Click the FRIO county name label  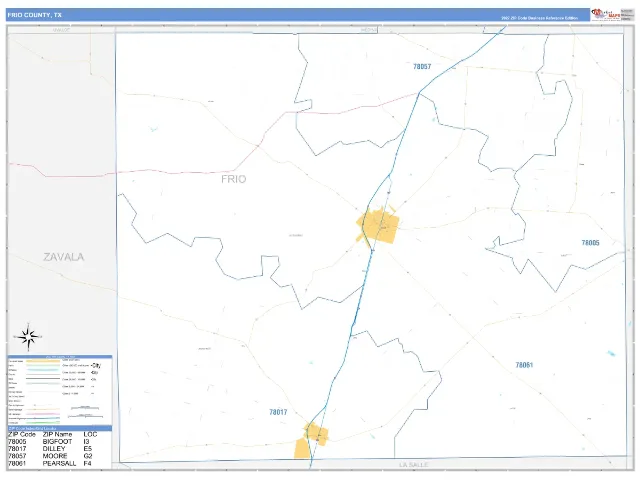[x=233, y=179]
